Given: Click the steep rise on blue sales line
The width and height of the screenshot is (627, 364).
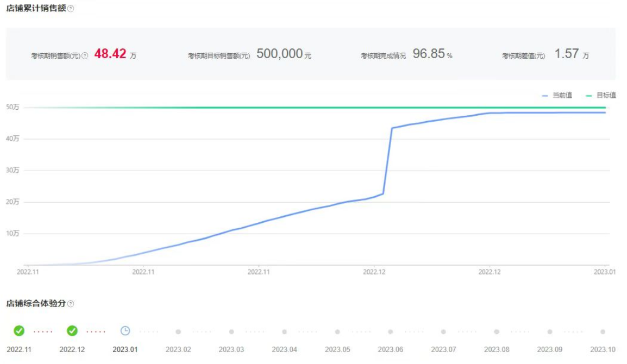Looking at the screenshot, I should [x=387, y=161].
